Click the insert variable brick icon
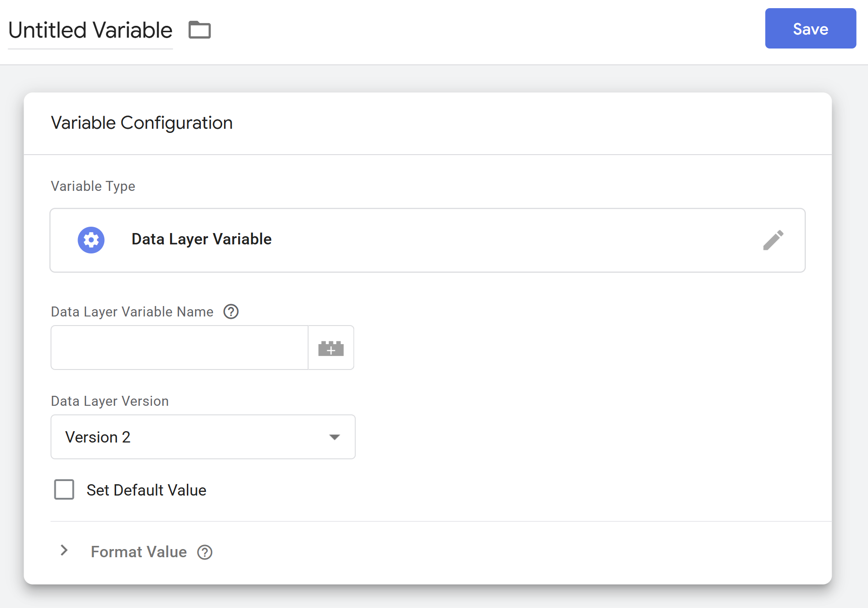The width and height of the screenshot is (868, 608). tap(331, 348)
